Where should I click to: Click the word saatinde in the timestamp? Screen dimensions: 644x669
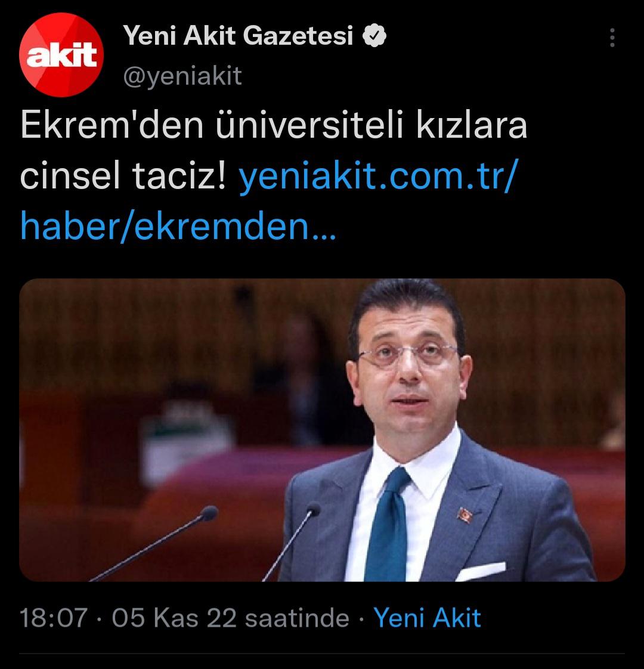point(297,617)
